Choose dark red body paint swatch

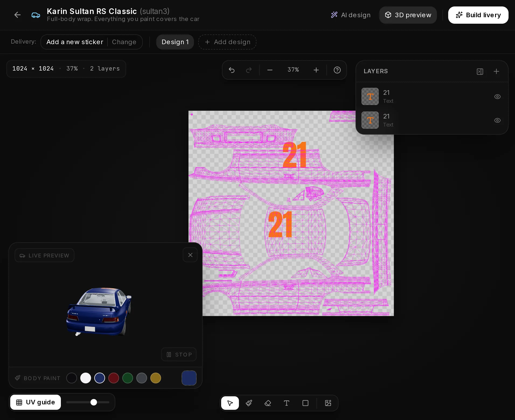(x=114, y=378)
